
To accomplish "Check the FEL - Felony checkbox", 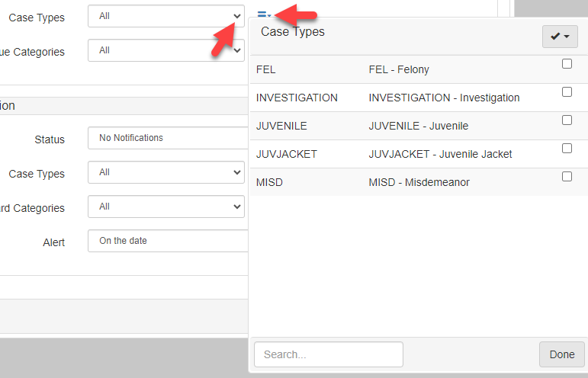I will click(x=567, y=64).
